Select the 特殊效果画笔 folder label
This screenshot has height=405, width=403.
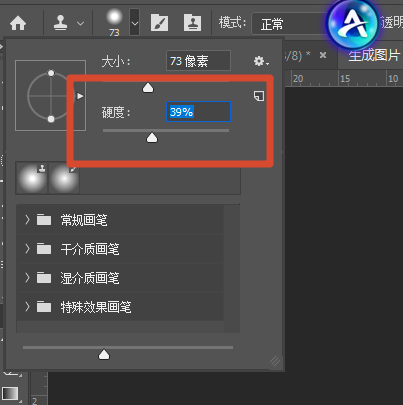click(x=96, y=307)
